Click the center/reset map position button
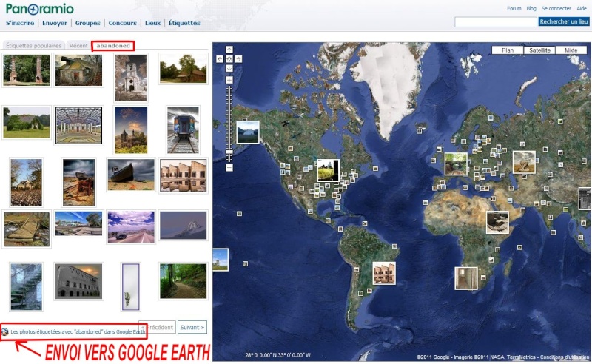592x364 pixels. [229, 59]
